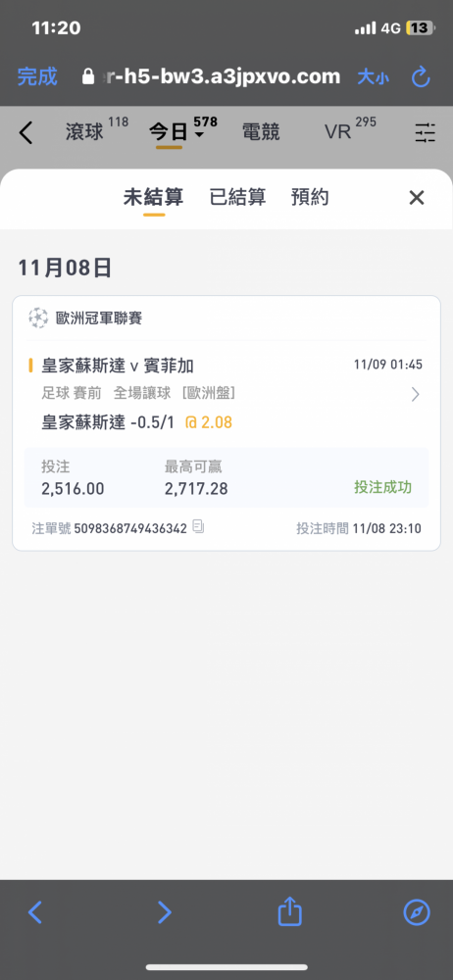Open the 電競 section
Screen dimensions: 453x980
[261, 132]
